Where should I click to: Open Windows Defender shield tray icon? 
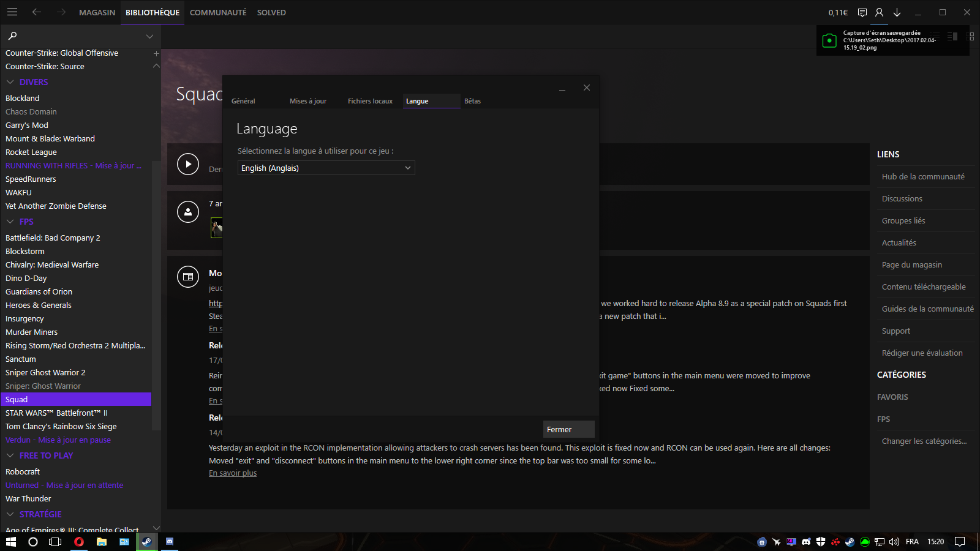pyautogui.click(x=821, y=542)
